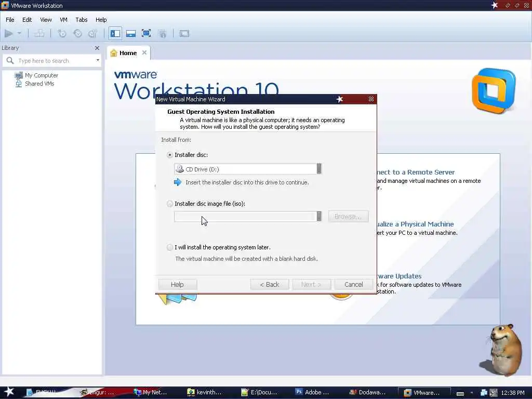Select the Installer disc image file radio

(170, 204)
